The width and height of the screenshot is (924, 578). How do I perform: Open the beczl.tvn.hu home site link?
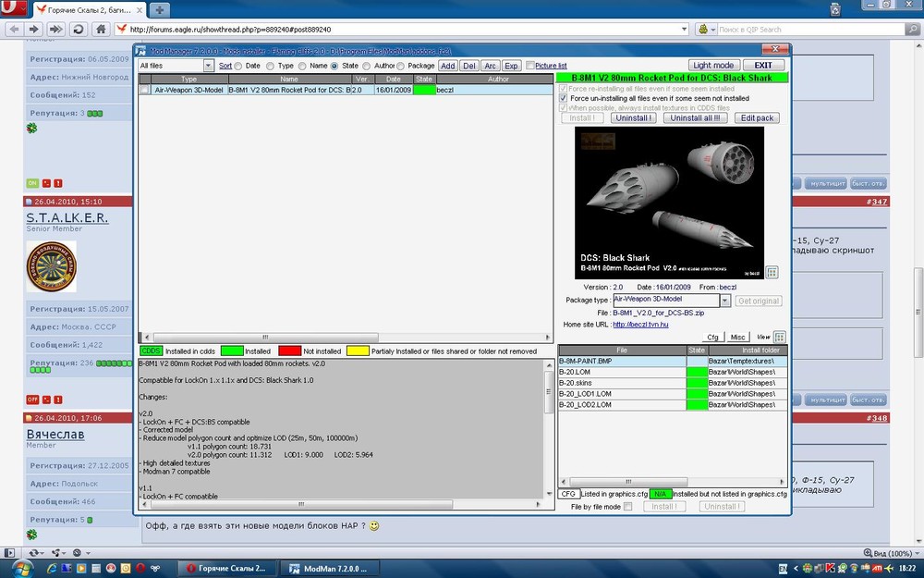click(640, 325)
